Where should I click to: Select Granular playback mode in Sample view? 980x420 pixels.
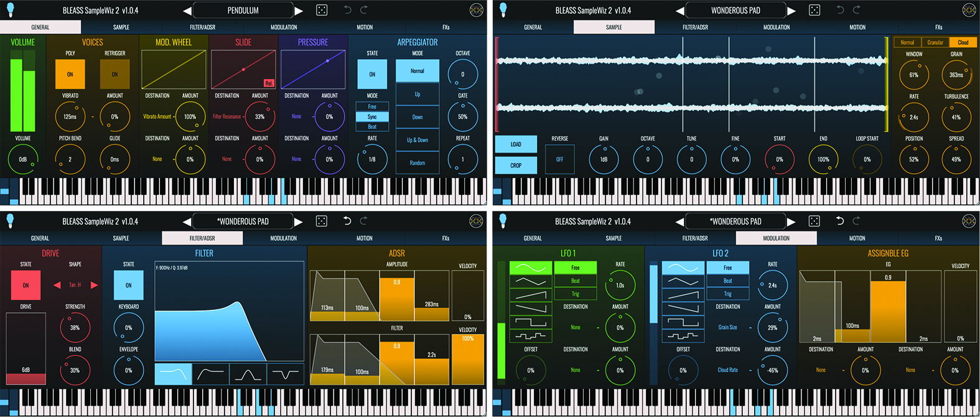(935, 42)
